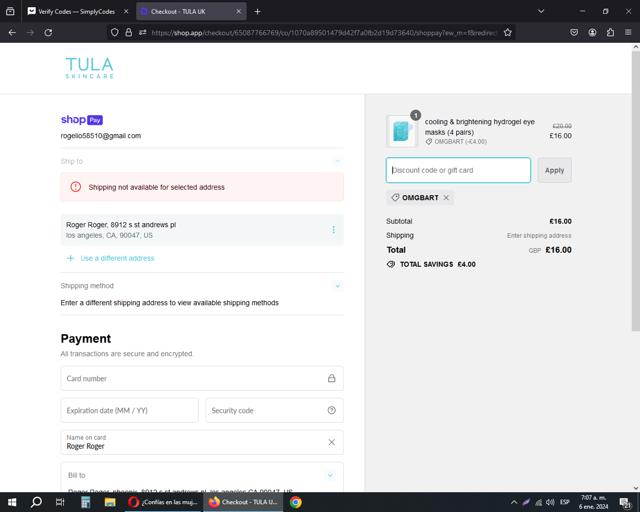Clear the Name on card field
Viewport: 640px width, 512px height.
[331, 442]
